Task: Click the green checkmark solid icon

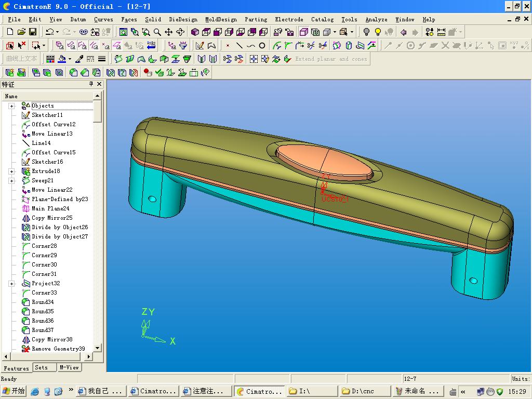Action: 159,72
